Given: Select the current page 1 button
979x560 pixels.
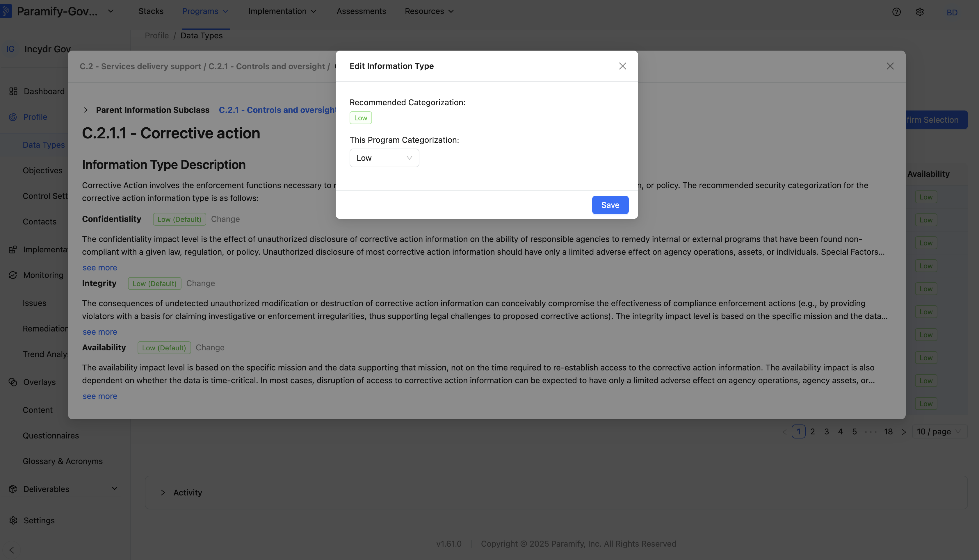Looking at the screenshot, I should click(799, 431).
